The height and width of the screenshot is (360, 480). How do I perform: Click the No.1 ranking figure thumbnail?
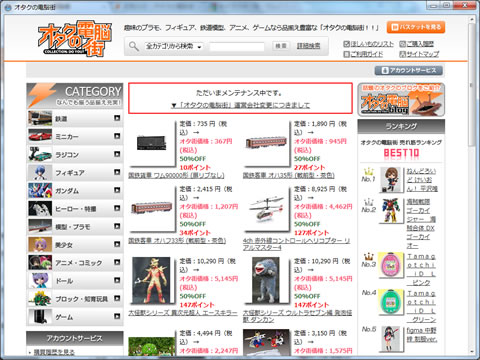click(390, 180)
